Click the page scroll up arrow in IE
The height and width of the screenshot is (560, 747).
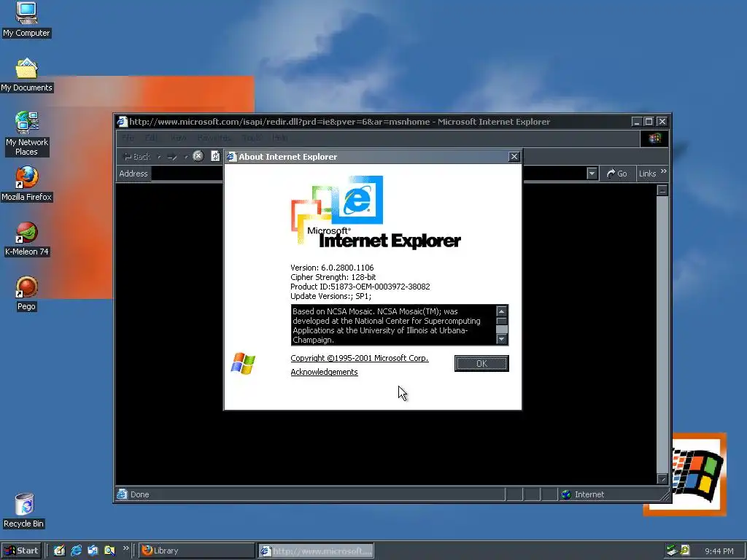pos(662,190)
